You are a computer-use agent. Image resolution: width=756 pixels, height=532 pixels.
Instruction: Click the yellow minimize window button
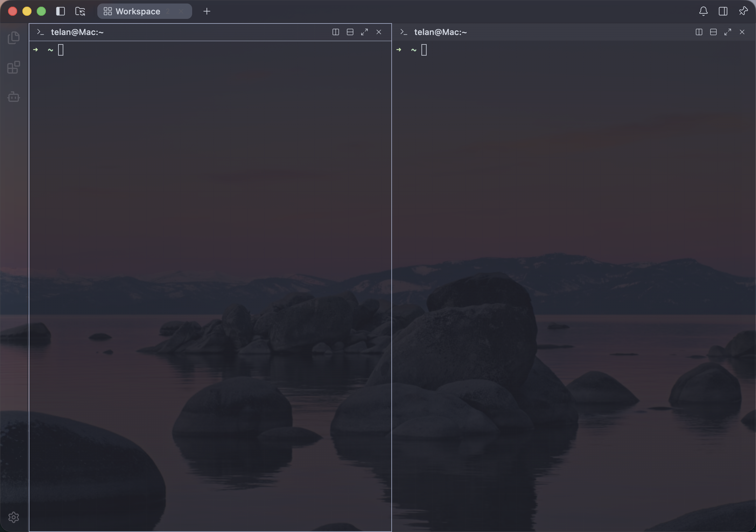click(x=27, y=11)
